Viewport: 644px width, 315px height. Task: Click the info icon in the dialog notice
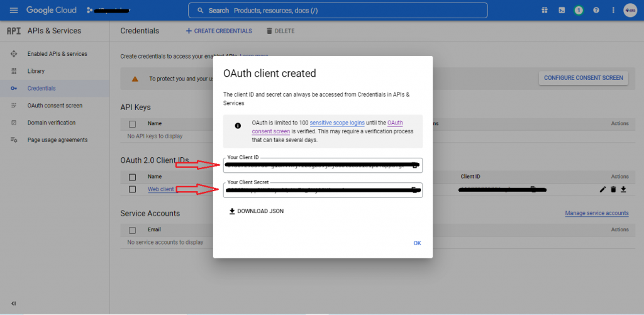[x=238, y=126]
